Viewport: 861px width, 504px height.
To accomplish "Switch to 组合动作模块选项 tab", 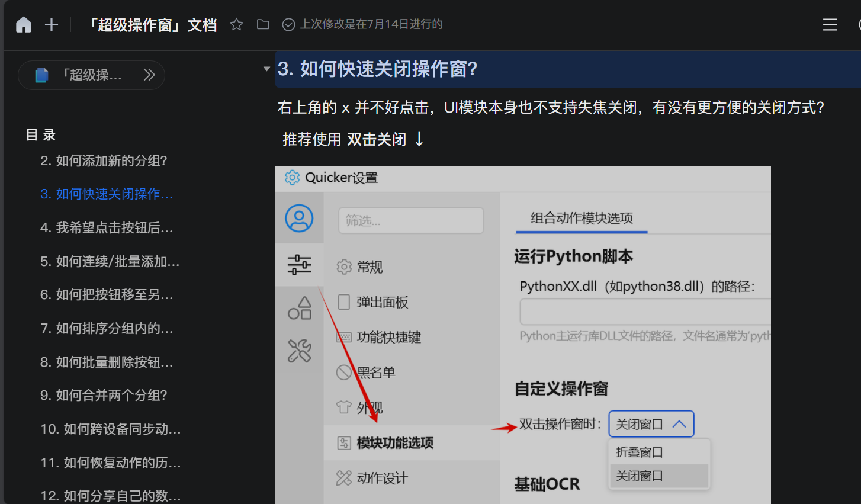I will (582, 219).
